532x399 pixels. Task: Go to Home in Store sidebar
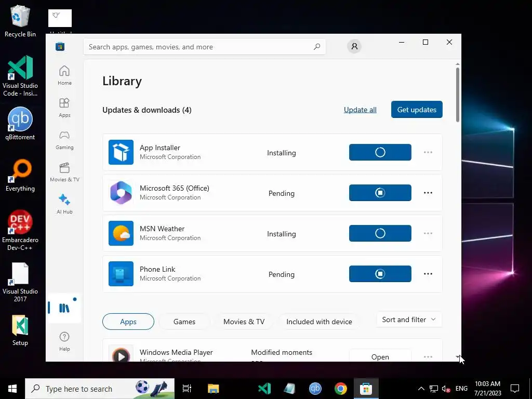pyautogui.click(x=64, y=75)
